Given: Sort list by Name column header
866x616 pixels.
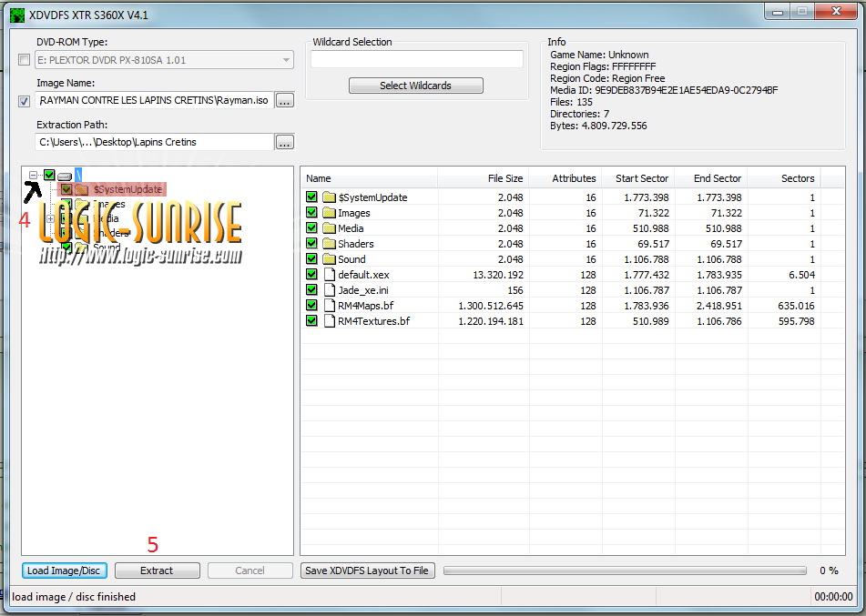Looking at the screenshot, I should pos(370,178).
